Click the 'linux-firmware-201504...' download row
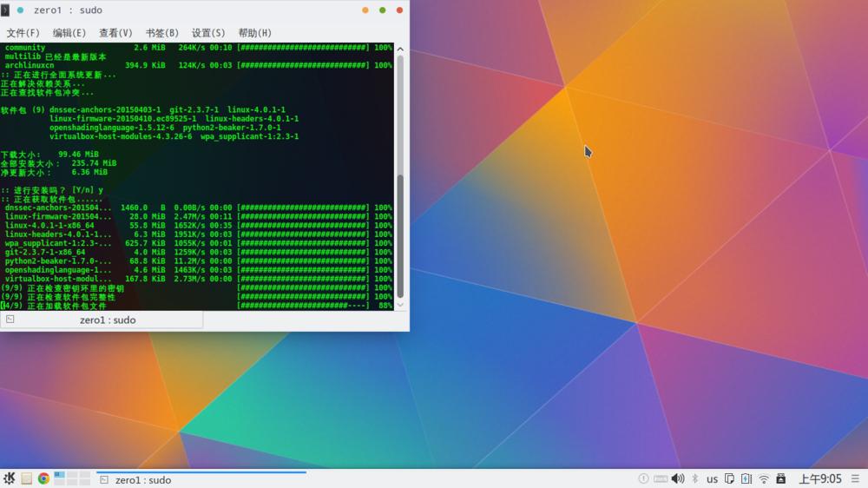This screenshot has width=868, height=488. [x=196, y=216]
